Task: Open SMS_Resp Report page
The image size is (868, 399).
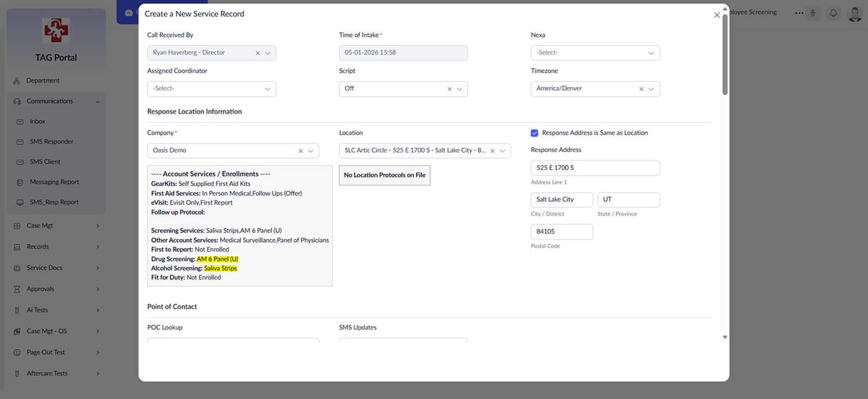Action: (x=54, y=202)
